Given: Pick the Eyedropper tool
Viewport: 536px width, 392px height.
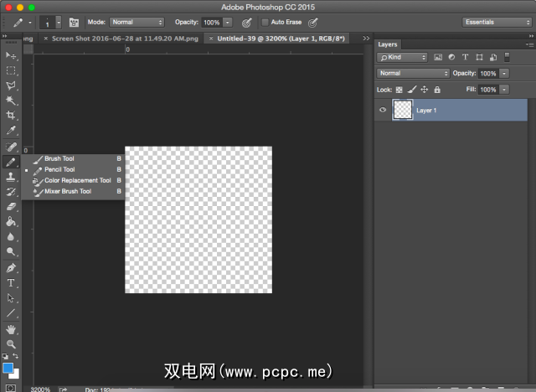Looking at the screenshot, I should [12, 131].
